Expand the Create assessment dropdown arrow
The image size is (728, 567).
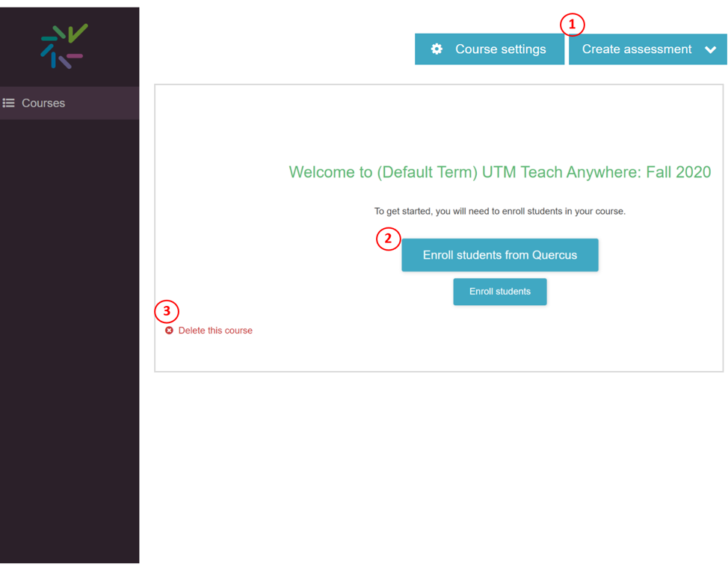click(710, 49)
